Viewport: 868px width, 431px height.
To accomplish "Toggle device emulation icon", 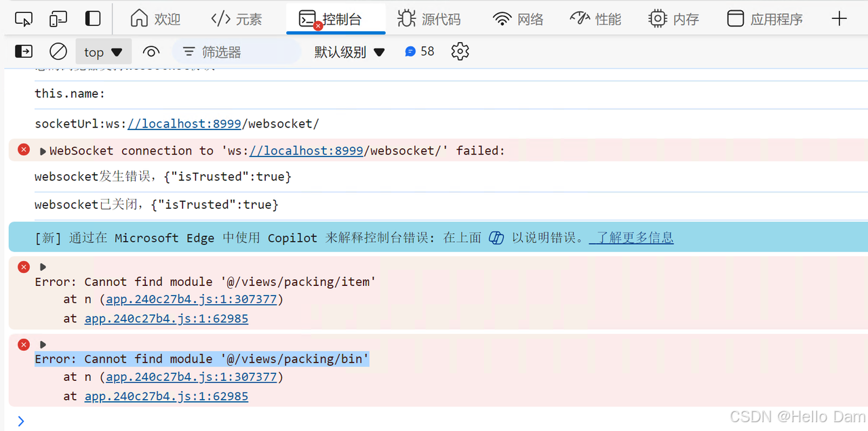I will click(x=59, y=19).
